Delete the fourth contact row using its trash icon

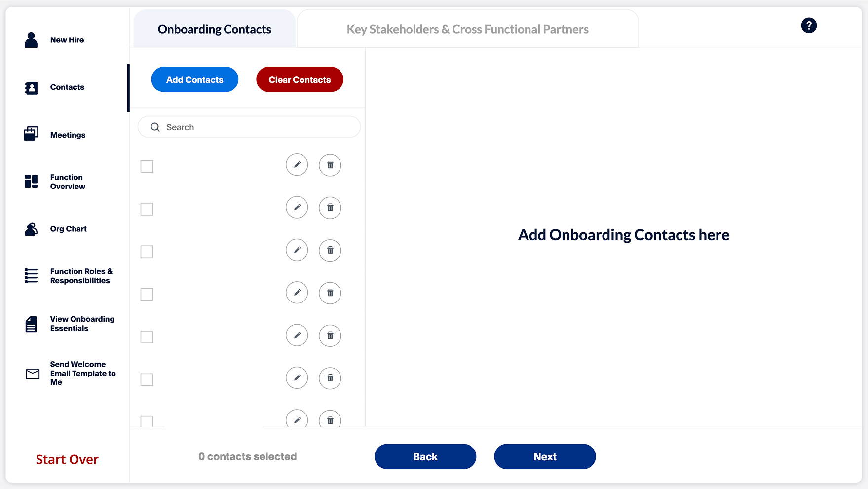pyautogui.click(x=330, y=293)
